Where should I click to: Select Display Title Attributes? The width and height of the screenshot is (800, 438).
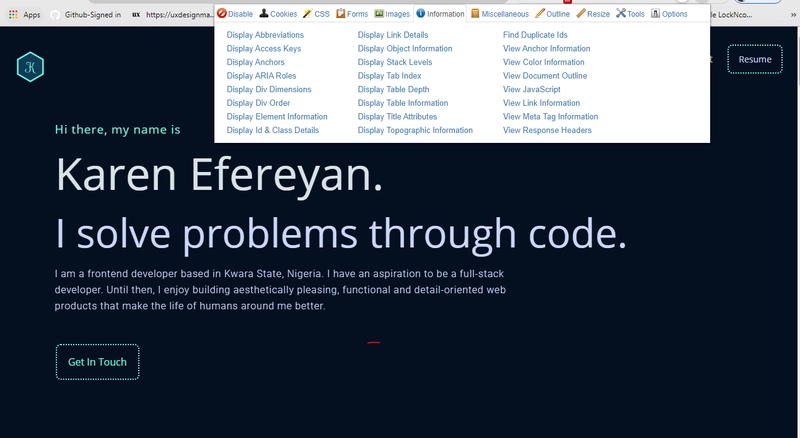click(x=397, y=116)
